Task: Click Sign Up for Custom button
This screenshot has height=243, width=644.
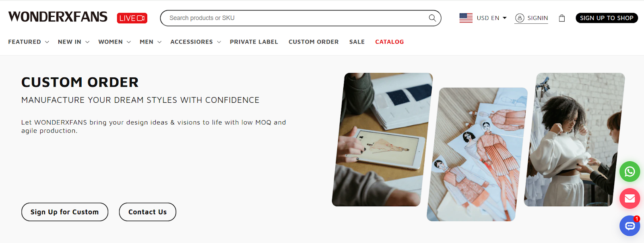Action: [x=65, y=212]
